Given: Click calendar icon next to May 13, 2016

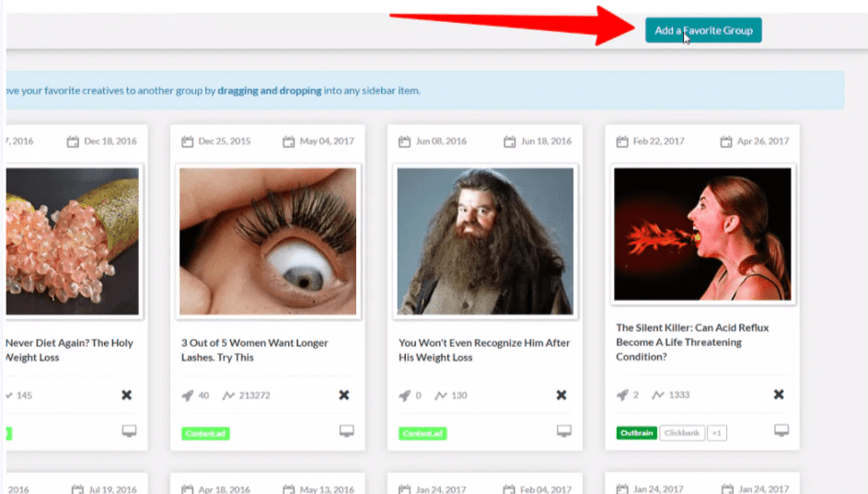Looking at the screenshot, I should click(288, 489).
